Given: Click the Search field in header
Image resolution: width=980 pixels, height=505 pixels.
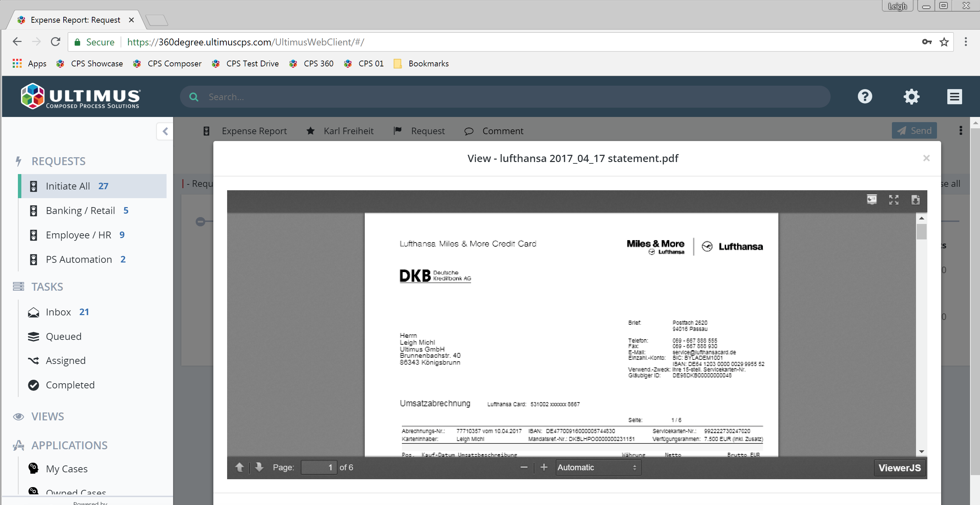Looking at the screenshot, I should tap(505, 97).
